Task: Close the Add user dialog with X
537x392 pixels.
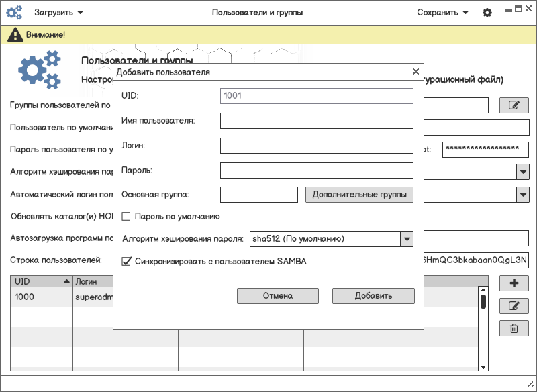Action: (x=416, y=72)
